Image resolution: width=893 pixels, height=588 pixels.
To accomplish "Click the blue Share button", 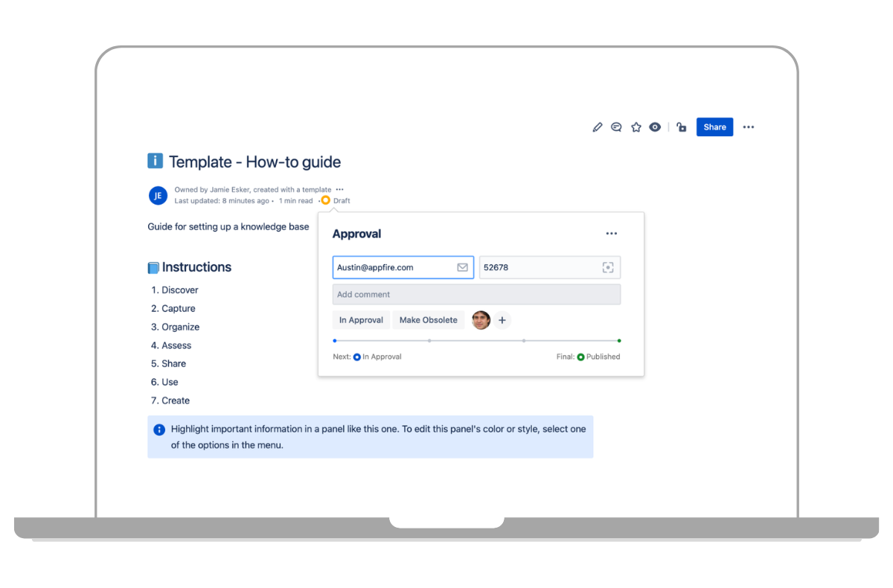I will 714,127.
